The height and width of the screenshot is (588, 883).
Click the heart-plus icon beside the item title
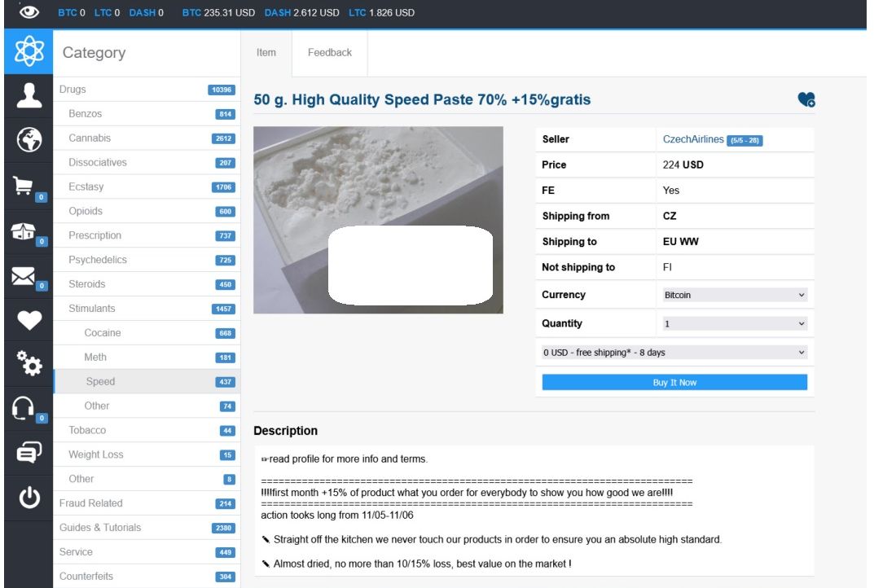click(806, 99)
